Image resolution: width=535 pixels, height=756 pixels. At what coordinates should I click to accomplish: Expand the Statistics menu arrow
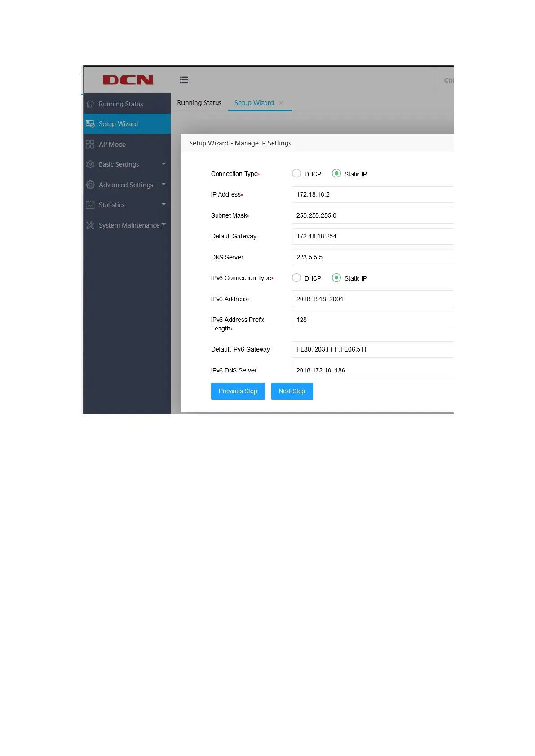(x=164, y=204)
